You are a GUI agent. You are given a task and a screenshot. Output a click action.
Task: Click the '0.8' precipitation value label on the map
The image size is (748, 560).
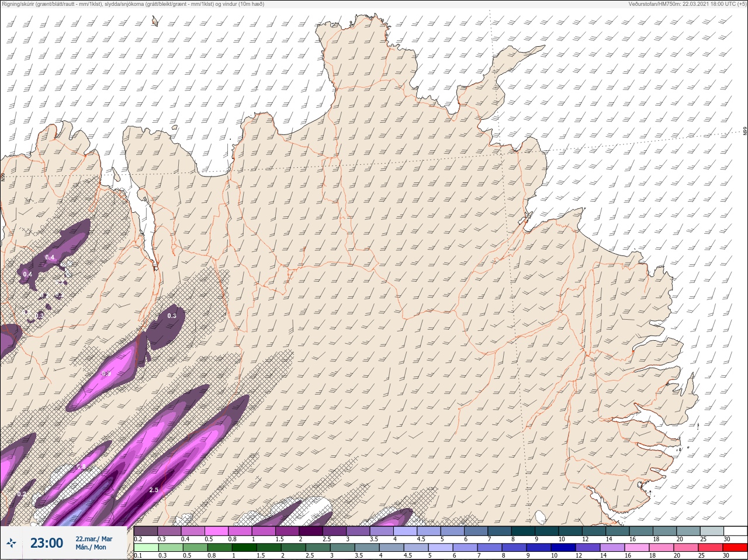pyautogui.click(x=81, y=466)
